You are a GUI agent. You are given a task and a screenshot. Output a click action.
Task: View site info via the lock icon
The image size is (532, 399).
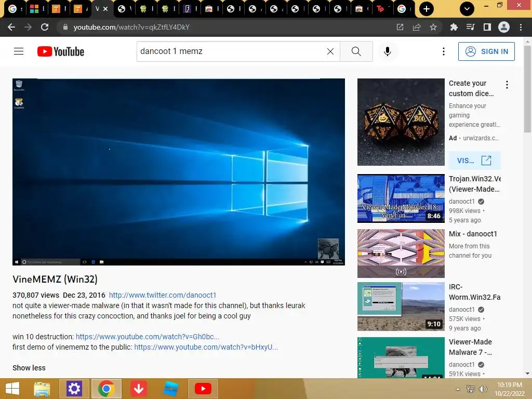tap(65, 27)
